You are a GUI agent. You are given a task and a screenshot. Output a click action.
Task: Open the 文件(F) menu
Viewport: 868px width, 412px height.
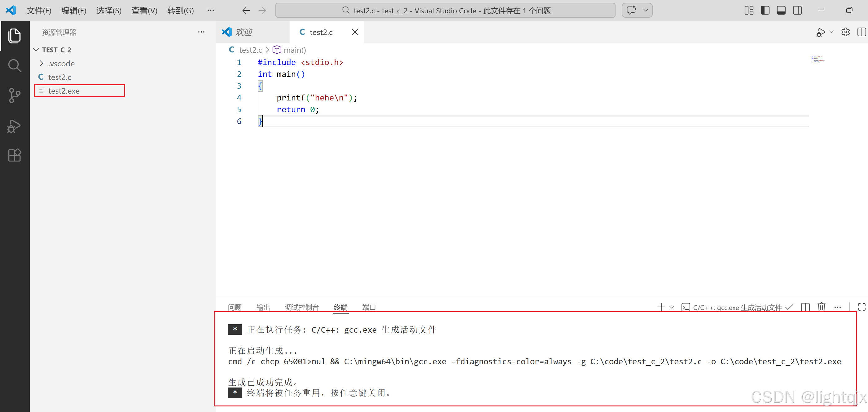coord(39,11)
